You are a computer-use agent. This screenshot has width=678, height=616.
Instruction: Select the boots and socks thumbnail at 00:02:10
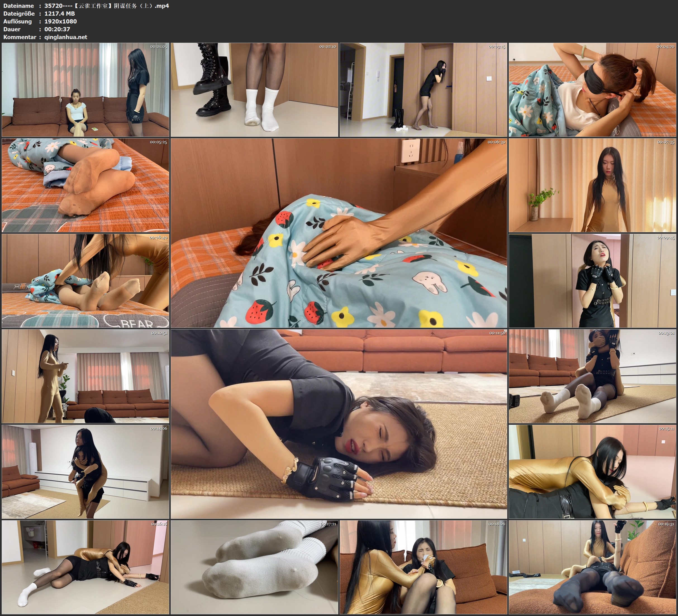254,89
